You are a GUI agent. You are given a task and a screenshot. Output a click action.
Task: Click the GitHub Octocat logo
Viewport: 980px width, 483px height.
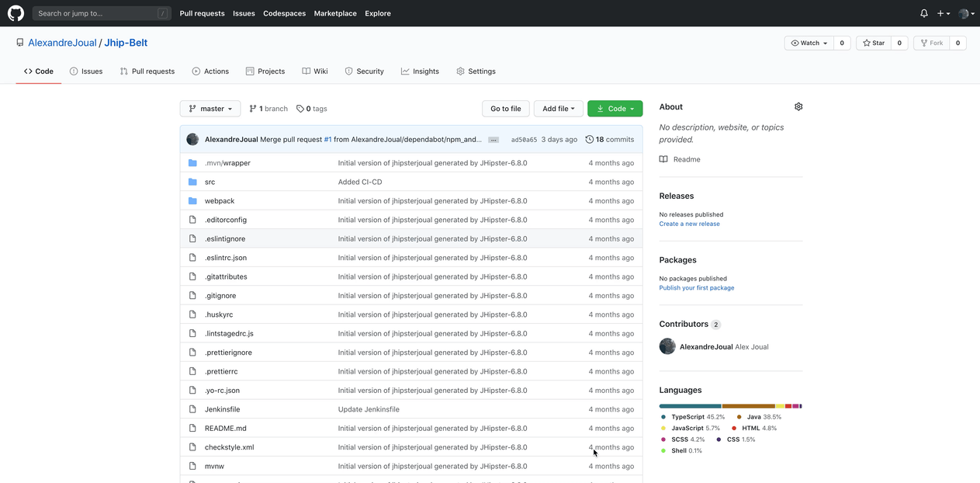pyautogui.click(x=16, y=13)
